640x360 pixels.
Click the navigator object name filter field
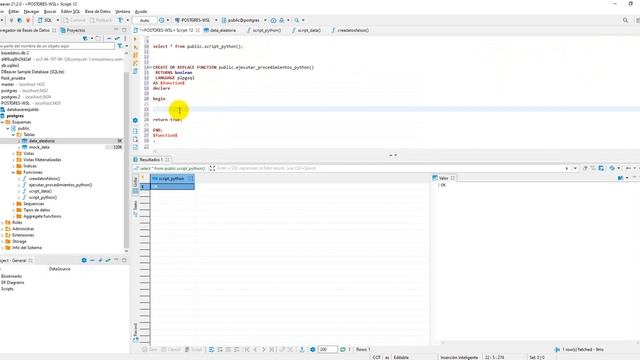click(x=57, y=46)
